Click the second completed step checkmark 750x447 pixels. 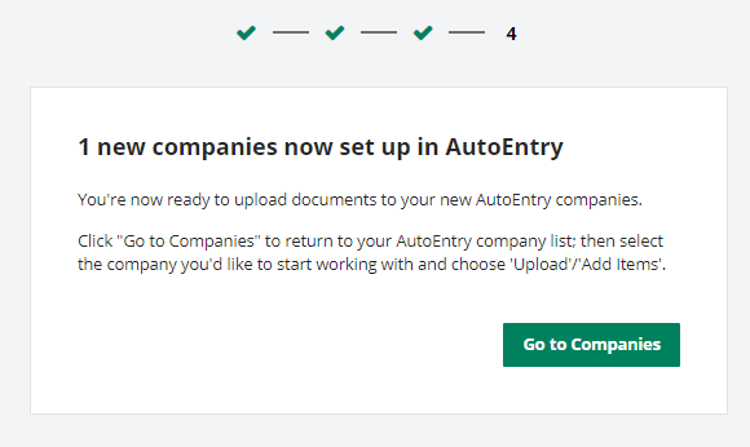click(x=335, y=33)
